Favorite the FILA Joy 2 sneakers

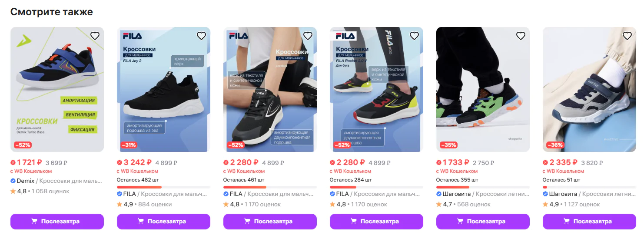coord(201,36)
